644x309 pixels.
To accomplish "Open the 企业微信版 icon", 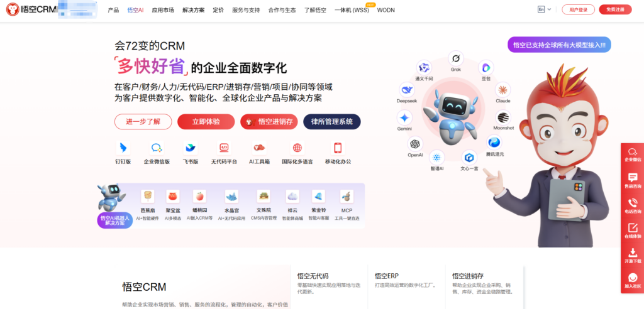I will [x=157, y=148].
